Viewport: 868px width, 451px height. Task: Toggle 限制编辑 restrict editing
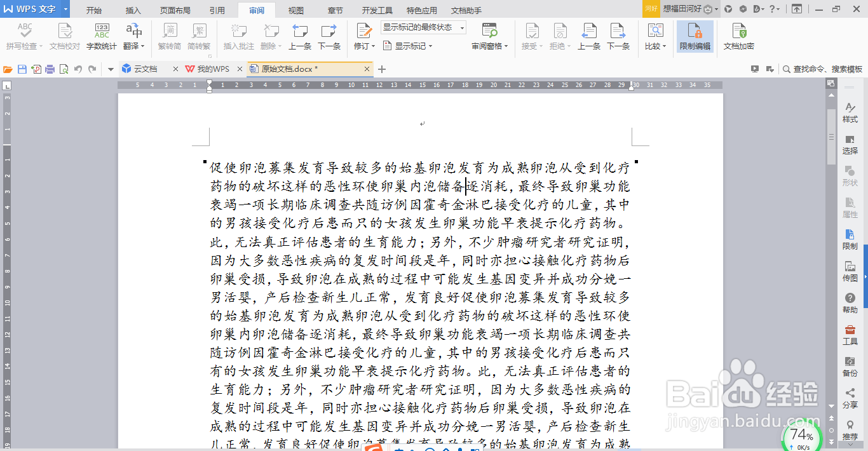point(695,36)
